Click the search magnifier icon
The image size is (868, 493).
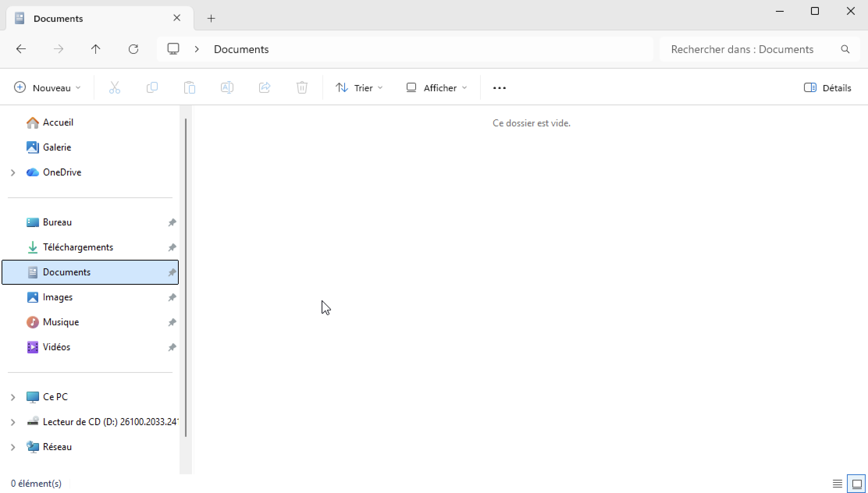point(845,49)
